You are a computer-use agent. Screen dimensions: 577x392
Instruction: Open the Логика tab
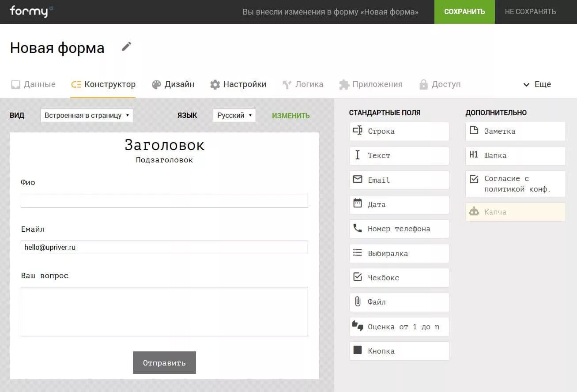point(302,84)
